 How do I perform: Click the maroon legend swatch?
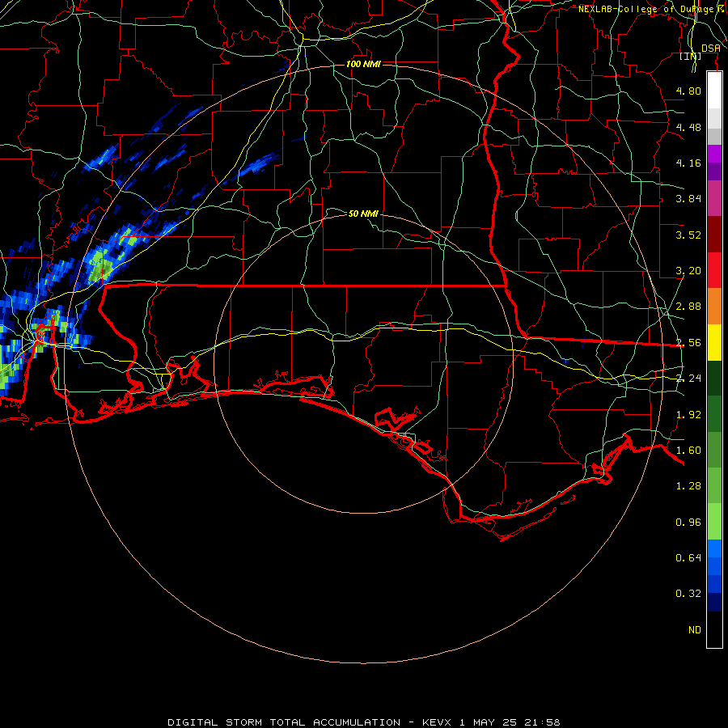tap(714, 235)
